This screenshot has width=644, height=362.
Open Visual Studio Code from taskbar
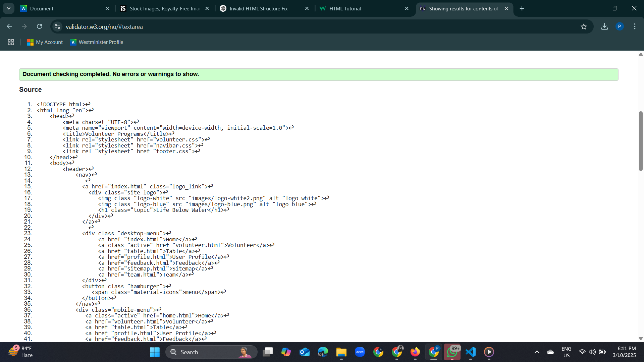pyautogui.click(x=471, y=352)
